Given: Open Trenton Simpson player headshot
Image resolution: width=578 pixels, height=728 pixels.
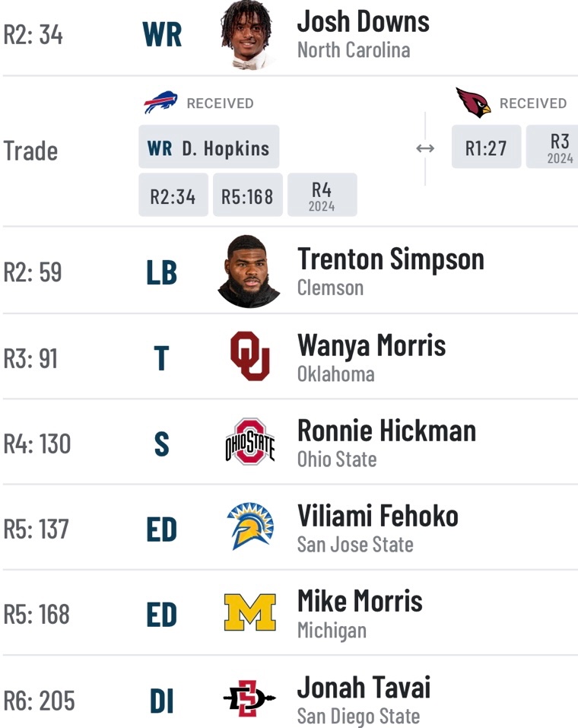Looking at the screenshot, I should [249, 271].
